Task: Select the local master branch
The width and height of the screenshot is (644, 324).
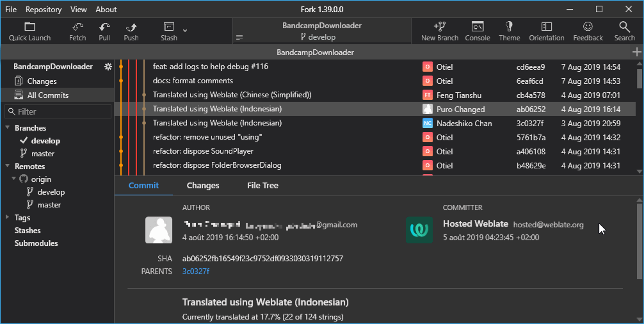Action: coord(43,154)
